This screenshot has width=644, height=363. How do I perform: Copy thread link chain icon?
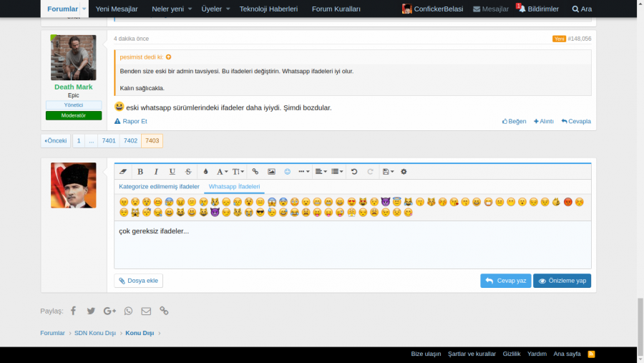[164, 311]
